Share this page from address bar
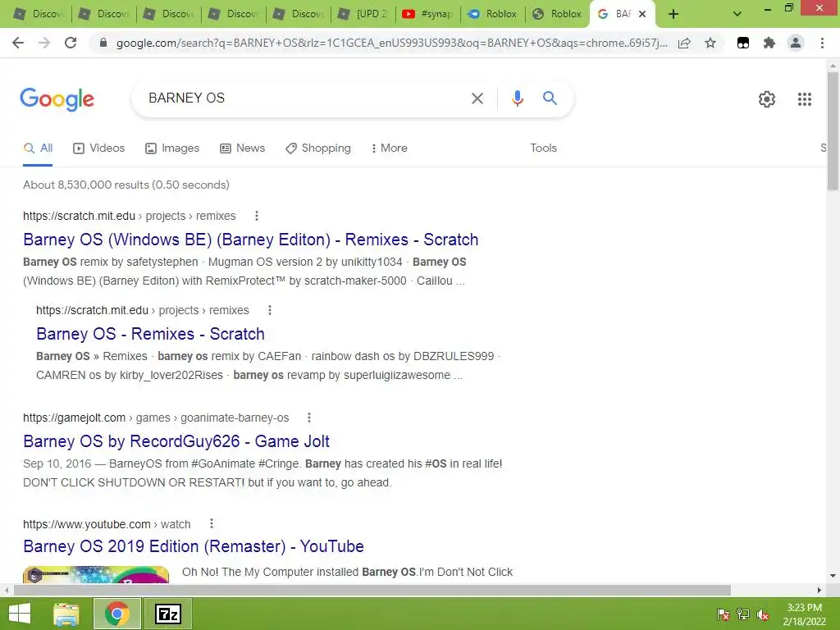The image size is (840, 630). tap(684, 43)
